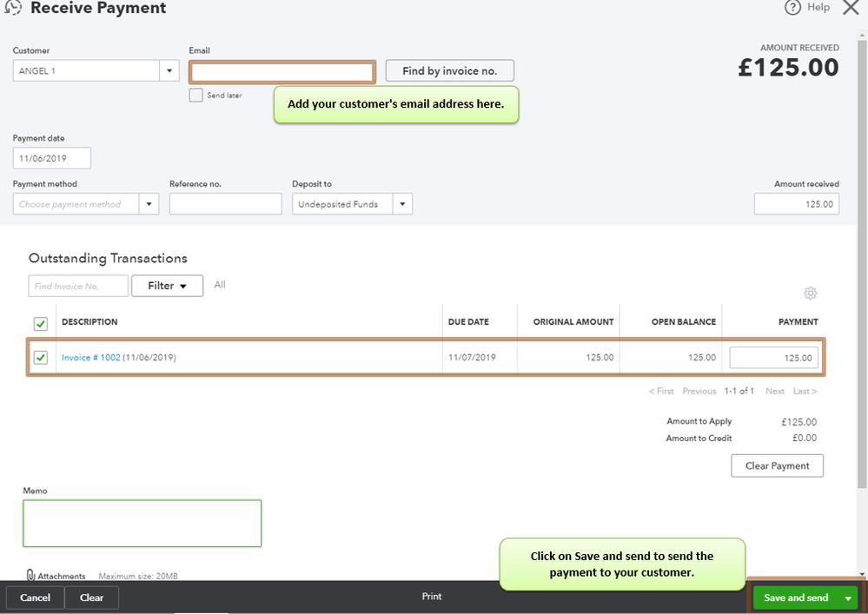This screenshot has height=614, width=868.
Task: Open the Filter dropdown above the transactions table
Action: point(167,285)
